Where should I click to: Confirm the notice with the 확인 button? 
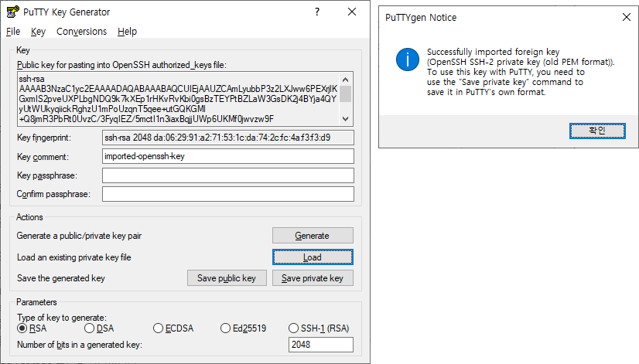[597, 131]
